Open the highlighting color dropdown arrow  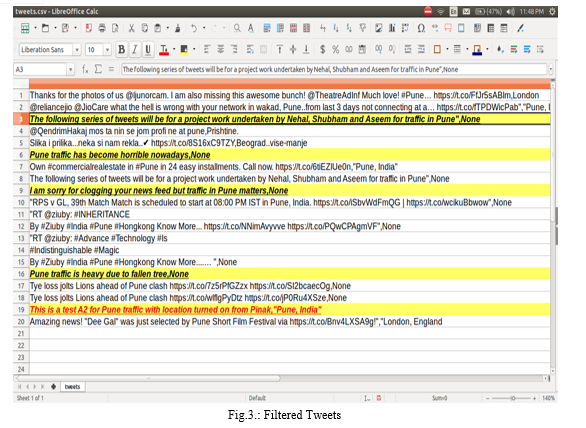(194, 49)
